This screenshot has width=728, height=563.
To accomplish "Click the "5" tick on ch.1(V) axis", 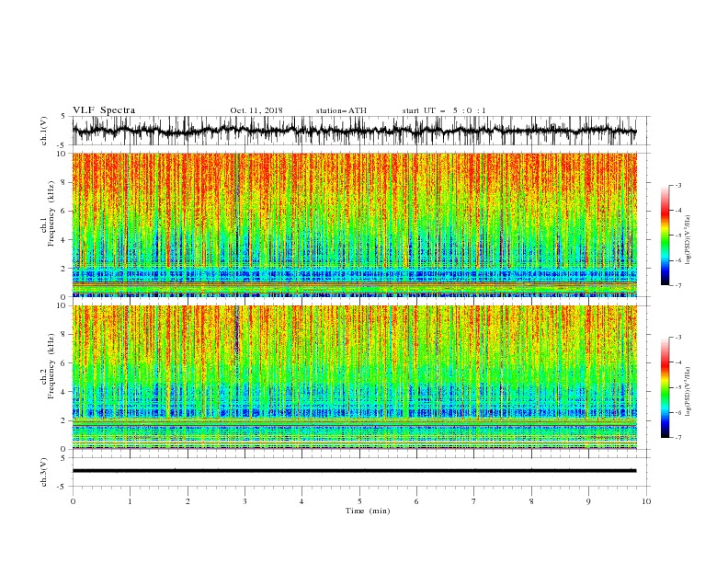I will pos(63,117).
